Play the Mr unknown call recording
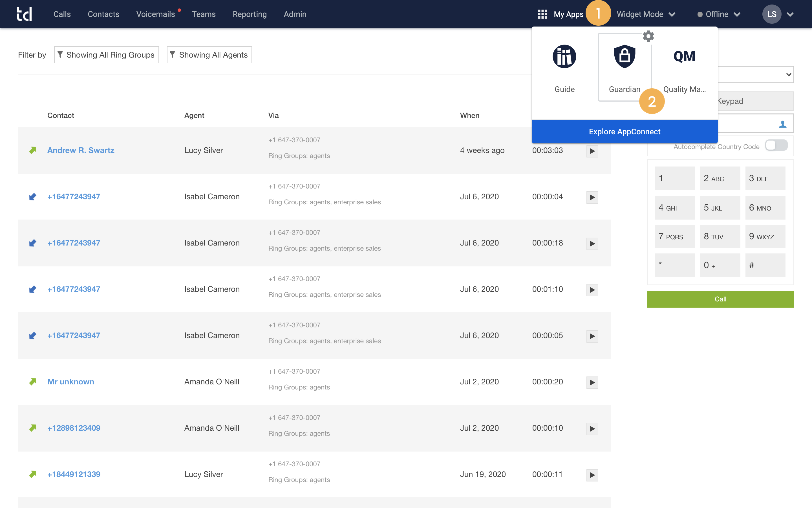Viewport: 812px width, 508px height. click(592, 382)
